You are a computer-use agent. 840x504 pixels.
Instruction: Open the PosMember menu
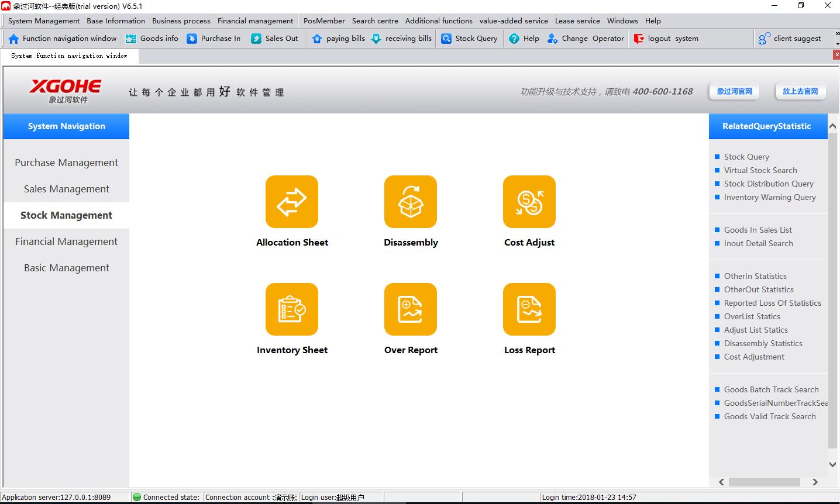[324, 20]
